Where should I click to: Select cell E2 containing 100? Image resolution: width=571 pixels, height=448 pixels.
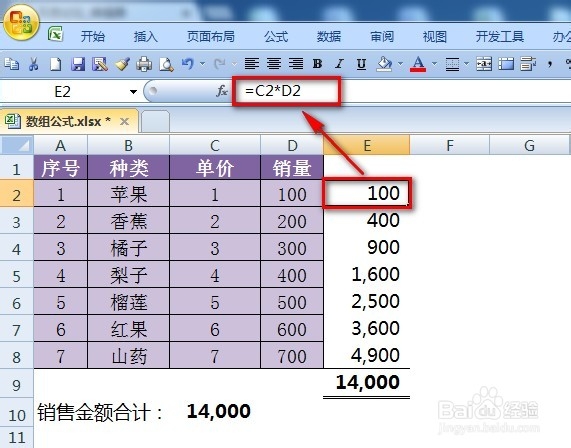coord(367,193)
